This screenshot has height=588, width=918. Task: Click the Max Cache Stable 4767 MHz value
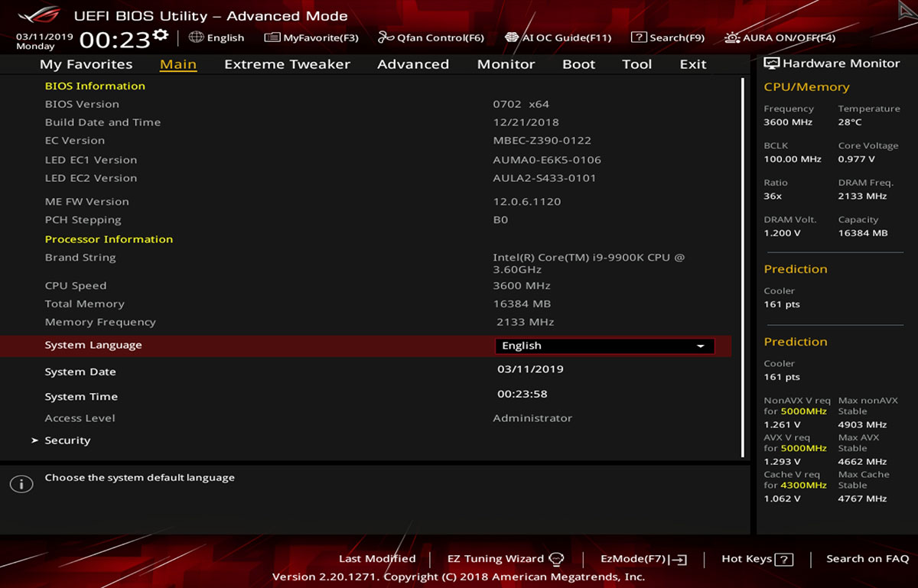(x=862, y=499)
